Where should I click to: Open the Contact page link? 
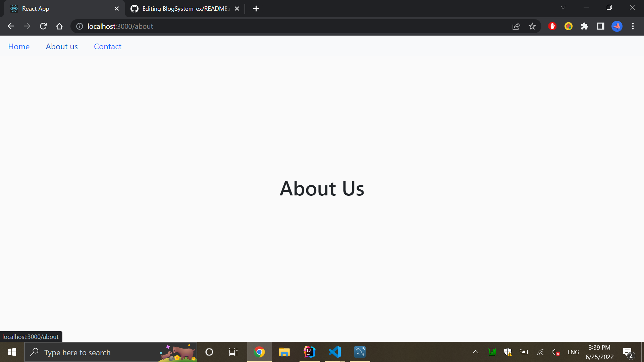point(107,47)
